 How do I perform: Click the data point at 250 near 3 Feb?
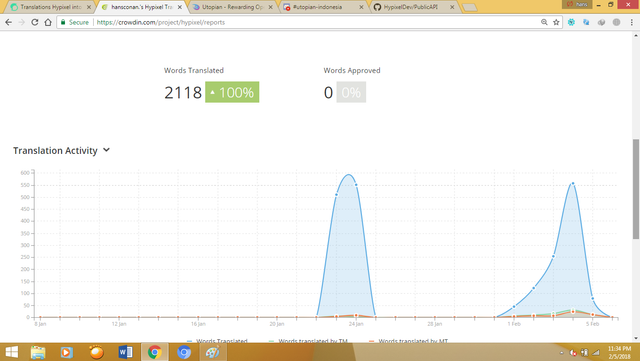tap(553, 256)
